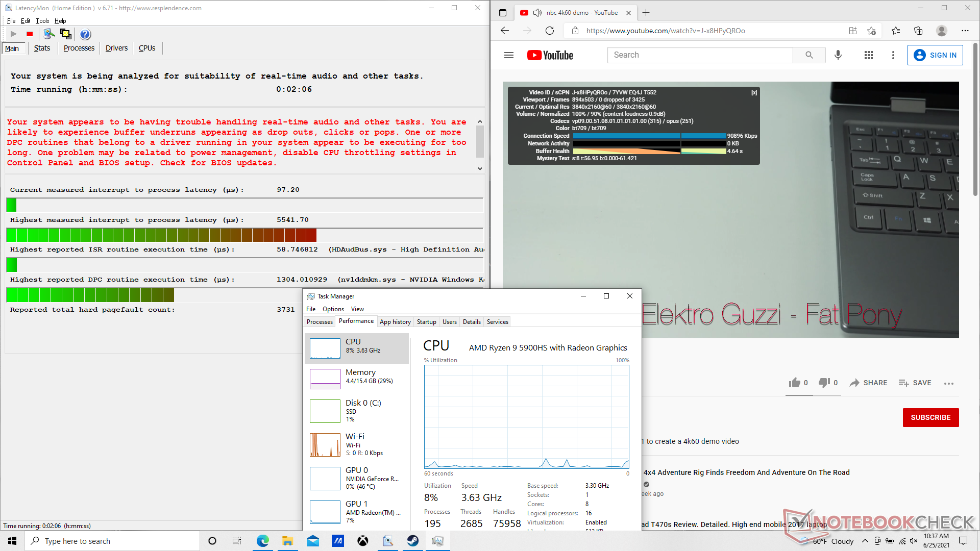Image resolution: width=980 pixels, height=551 pixels.
Task: Click the YouTube voice search microphone icon
Action: tap(838, 55)
